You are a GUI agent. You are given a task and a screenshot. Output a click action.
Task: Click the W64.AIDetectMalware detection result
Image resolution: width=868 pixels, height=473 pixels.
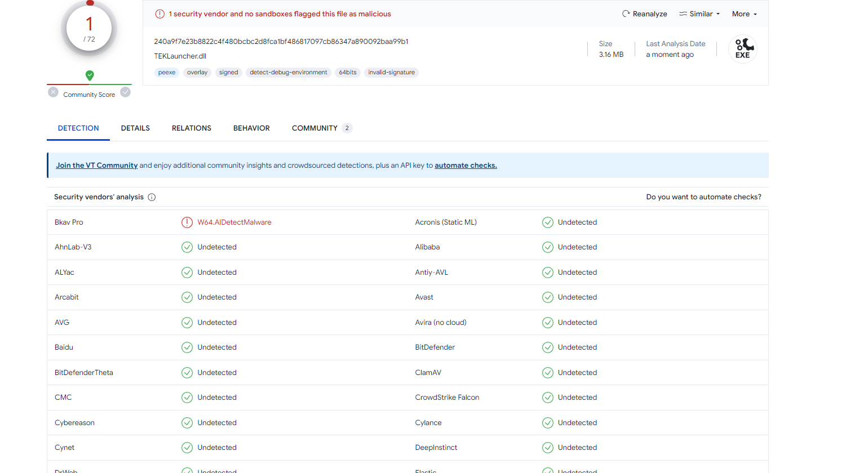[x=234, y=222]
